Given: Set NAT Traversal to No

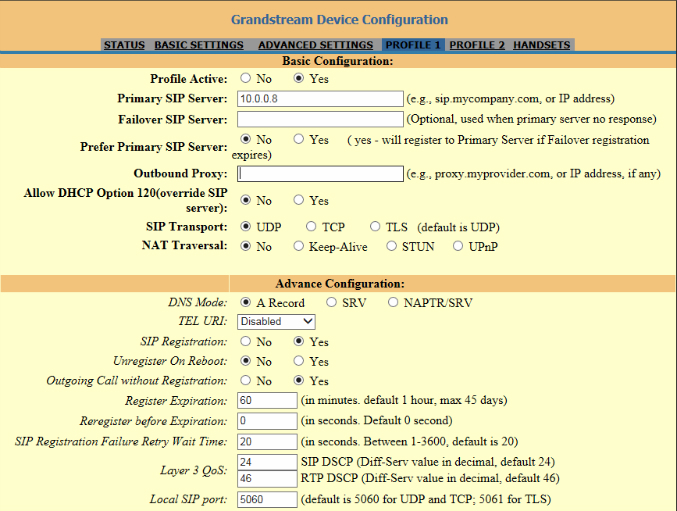Looking at the screenshot, I should coord(246,246).
